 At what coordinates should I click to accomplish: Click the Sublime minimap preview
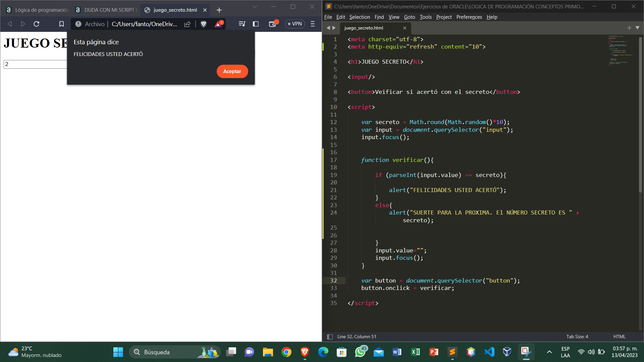[x=620, y=50]
